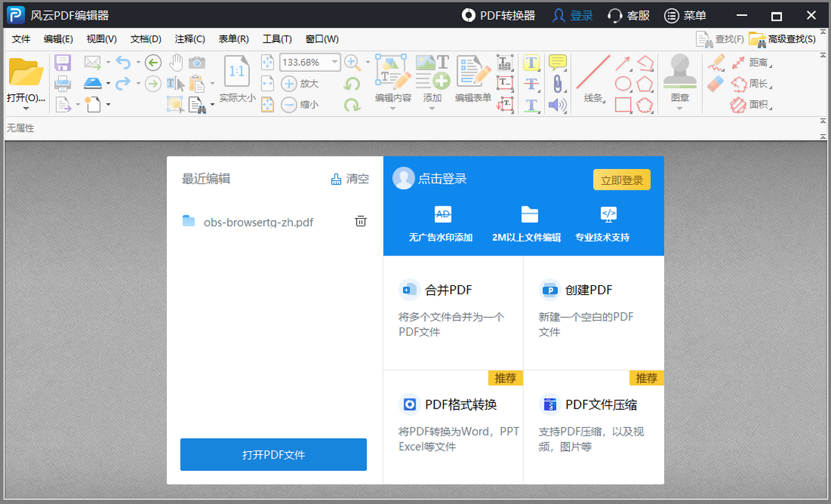Open the 文档(D) menu
Viewport: 831px width, 504px height.
(x=145, y=39)
